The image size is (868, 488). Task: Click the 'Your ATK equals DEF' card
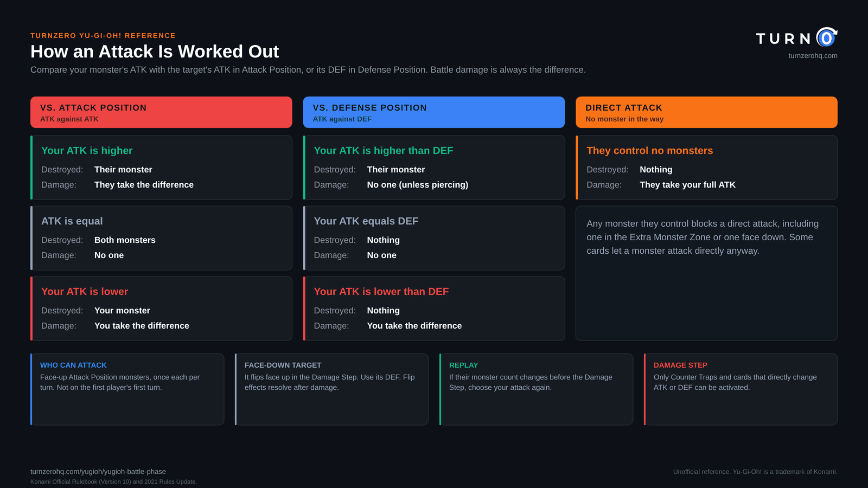[434, 238]
